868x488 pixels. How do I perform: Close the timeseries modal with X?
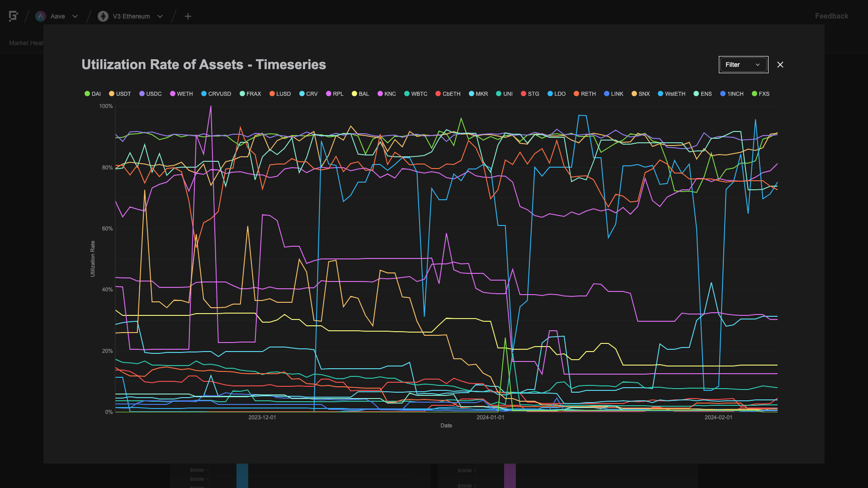pos(780,65)
